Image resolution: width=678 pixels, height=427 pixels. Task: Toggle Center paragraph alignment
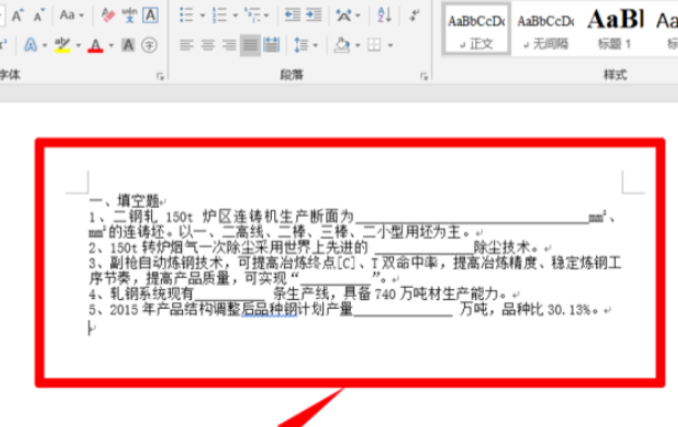pos(208,45)
